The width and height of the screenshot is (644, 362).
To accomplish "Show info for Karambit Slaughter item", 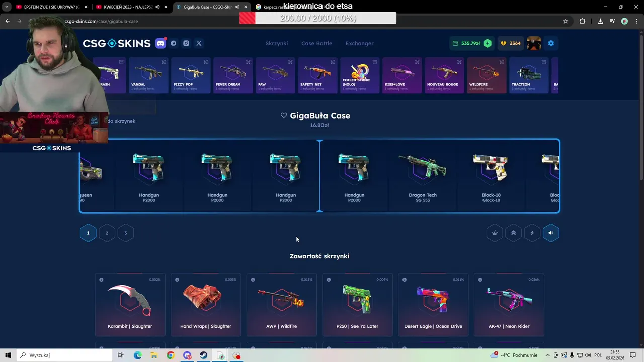I will pyautogui.click(x=101, y=280).
